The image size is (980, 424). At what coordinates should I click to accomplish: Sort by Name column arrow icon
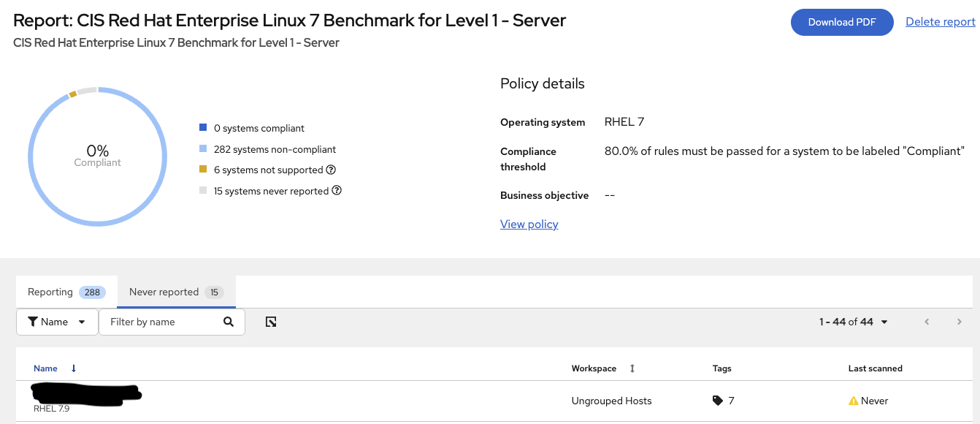click(74, 368)
